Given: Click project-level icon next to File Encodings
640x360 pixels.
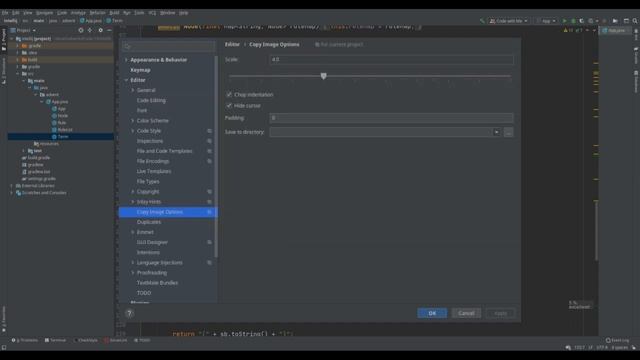Looking at the screenshot, I should [209, 161].
